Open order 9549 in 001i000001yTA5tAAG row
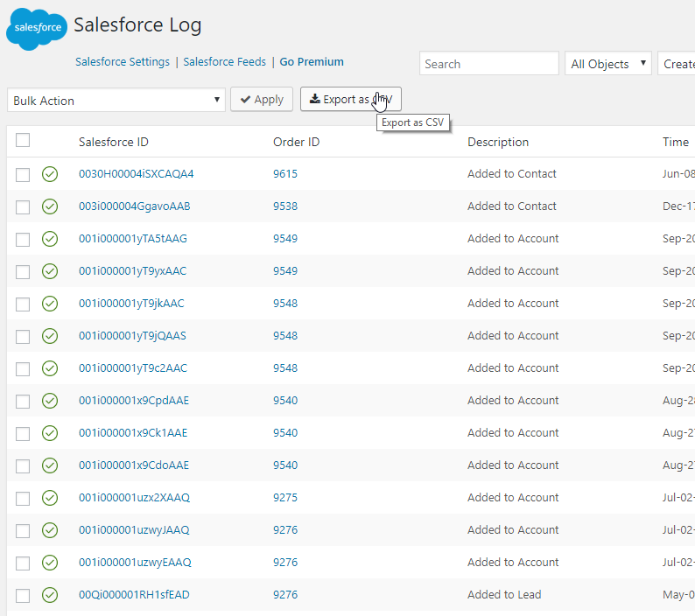 pyautogui.click(x=285, y=238)
